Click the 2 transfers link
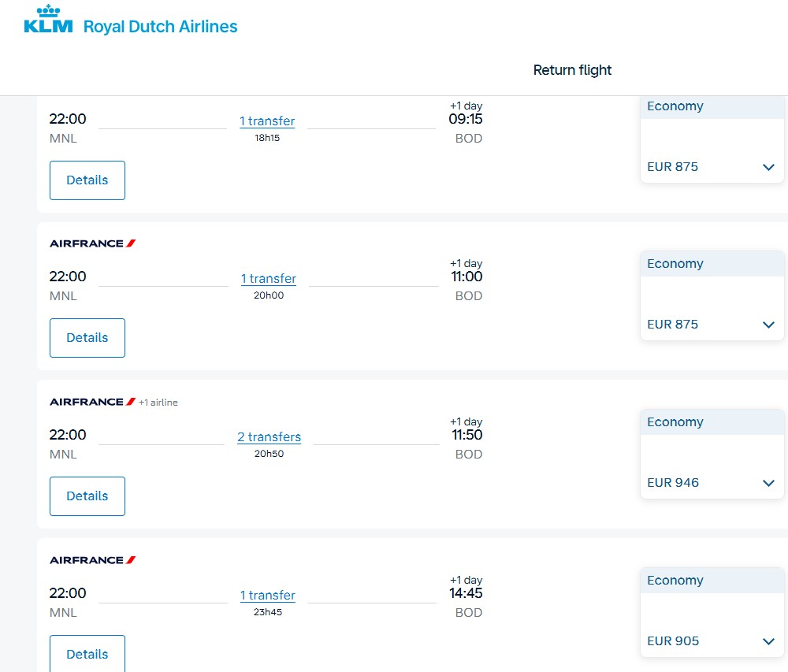788x672 pixels. pos(269,437)
